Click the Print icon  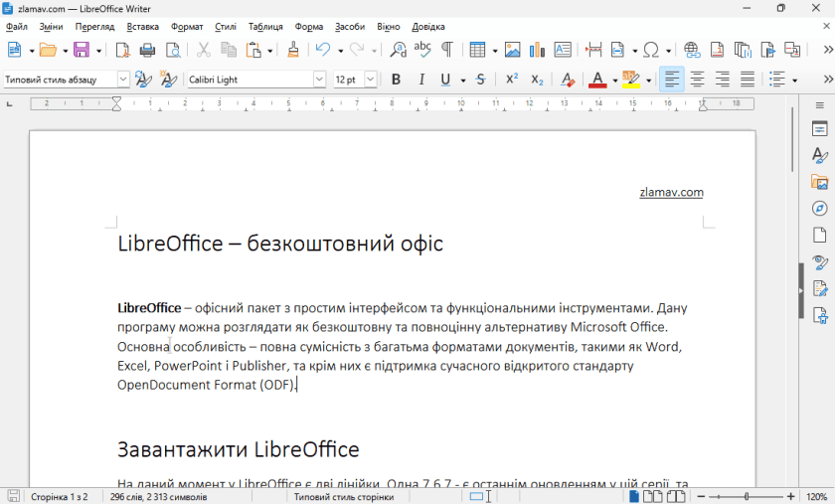click(x=147, y=50)
